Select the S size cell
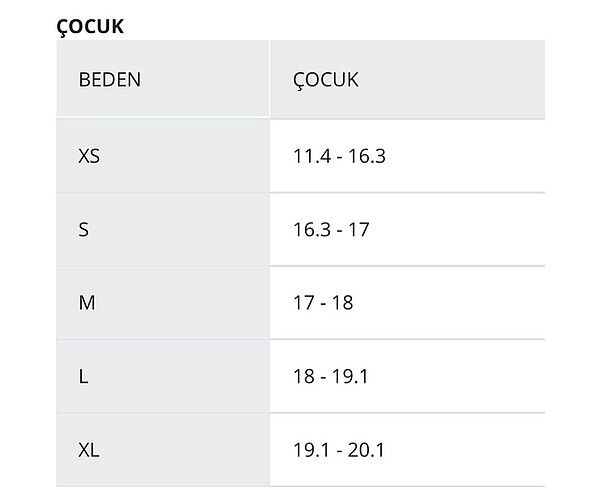This screenshot has height=490, width=601. pos(84,229)
